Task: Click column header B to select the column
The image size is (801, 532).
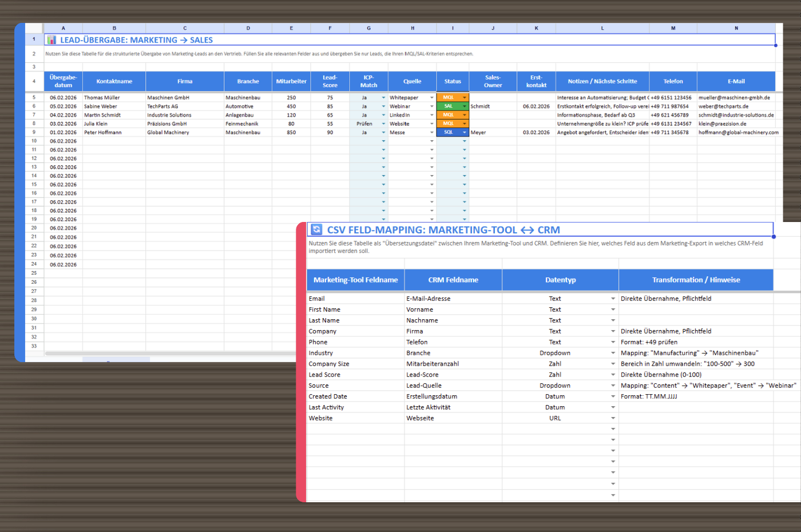Action: [x=114, y=27]
